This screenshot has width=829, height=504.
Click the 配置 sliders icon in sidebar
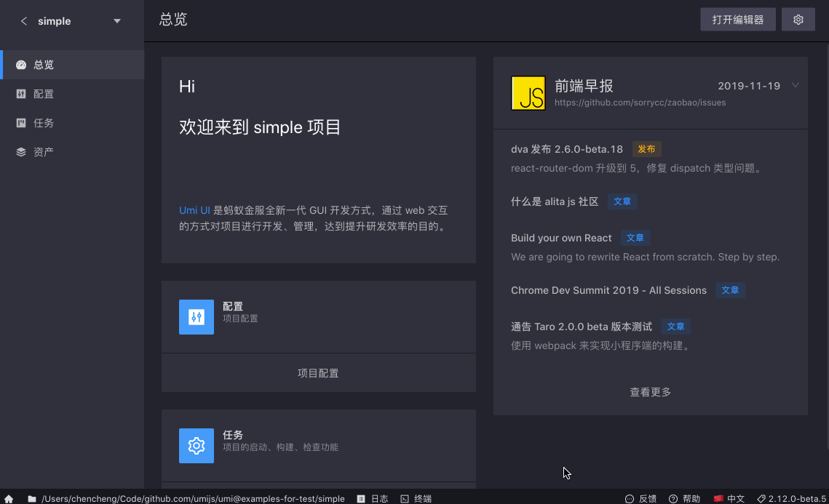coord(21,94)
